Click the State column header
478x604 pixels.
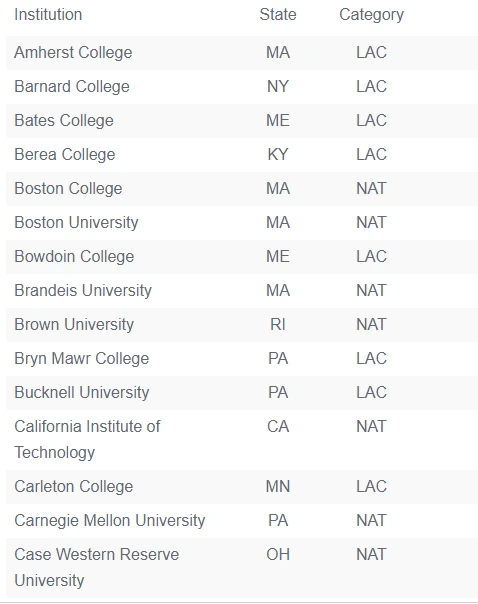[278, 15]
